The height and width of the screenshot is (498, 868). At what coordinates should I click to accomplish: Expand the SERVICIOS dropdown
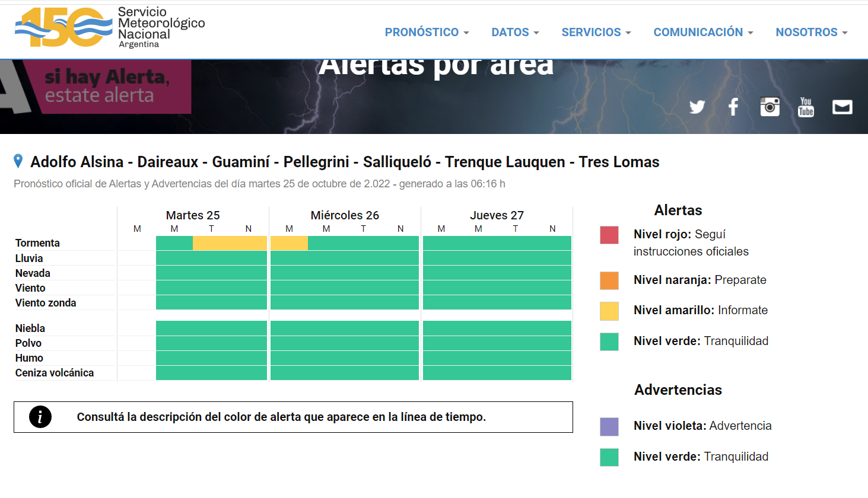(596, 32)
